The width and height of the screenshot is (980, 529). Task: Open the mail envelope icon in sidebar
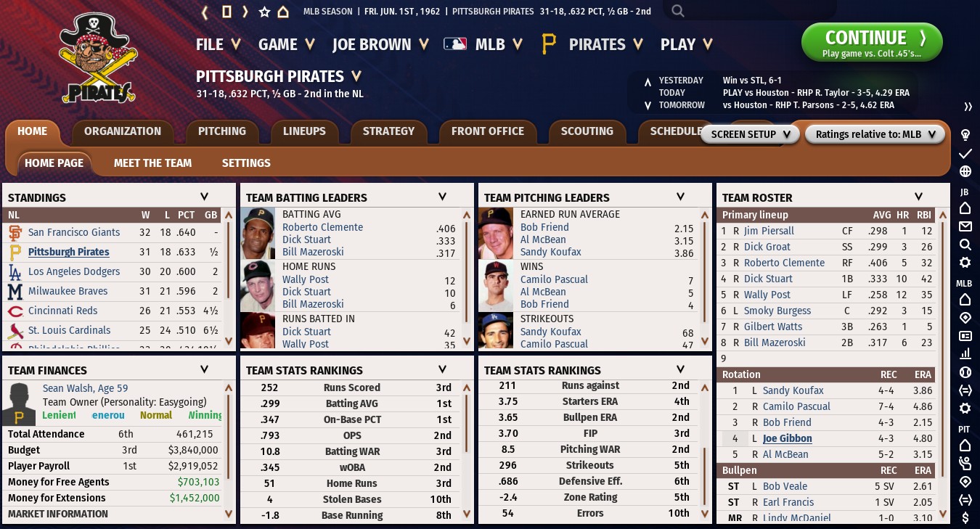[x=965, y=226]
